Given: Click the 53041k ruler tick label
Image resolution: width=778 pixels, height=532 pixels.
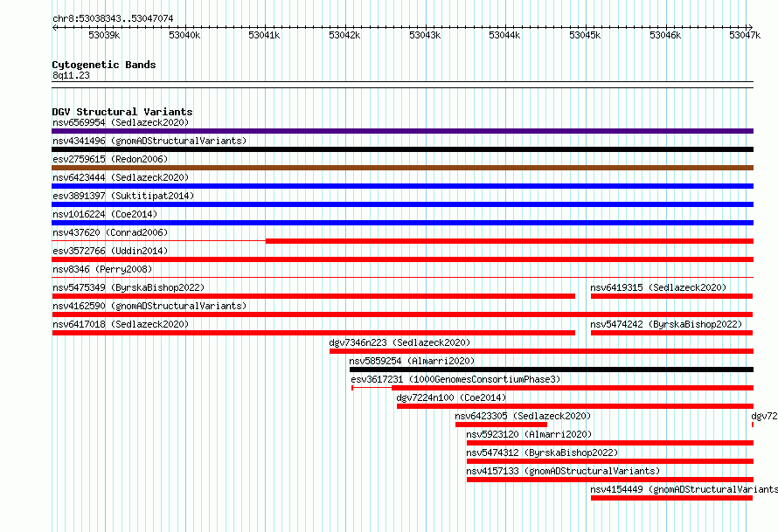Looking at the screenshot, I should [265, 35].
